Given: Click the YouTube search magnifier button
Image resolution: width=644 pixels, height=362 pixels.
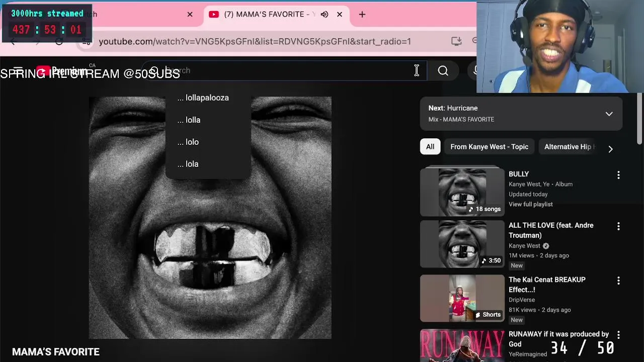Looking at the screenshot, I should tap(443, 71).
